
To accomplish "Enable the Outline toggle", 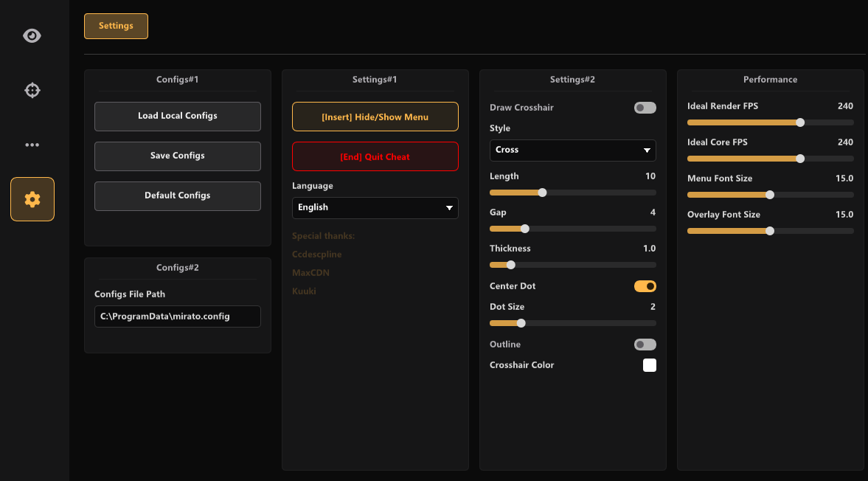I will 645,345.
